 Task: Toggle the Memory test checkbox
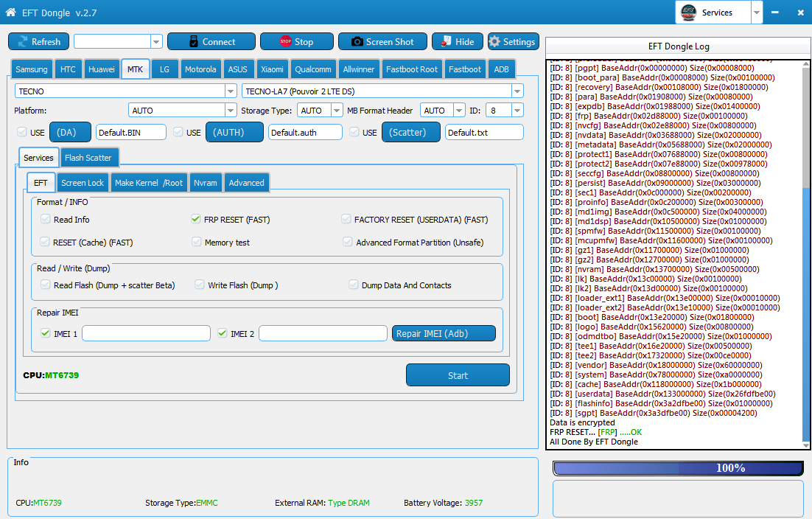[196, 242]
